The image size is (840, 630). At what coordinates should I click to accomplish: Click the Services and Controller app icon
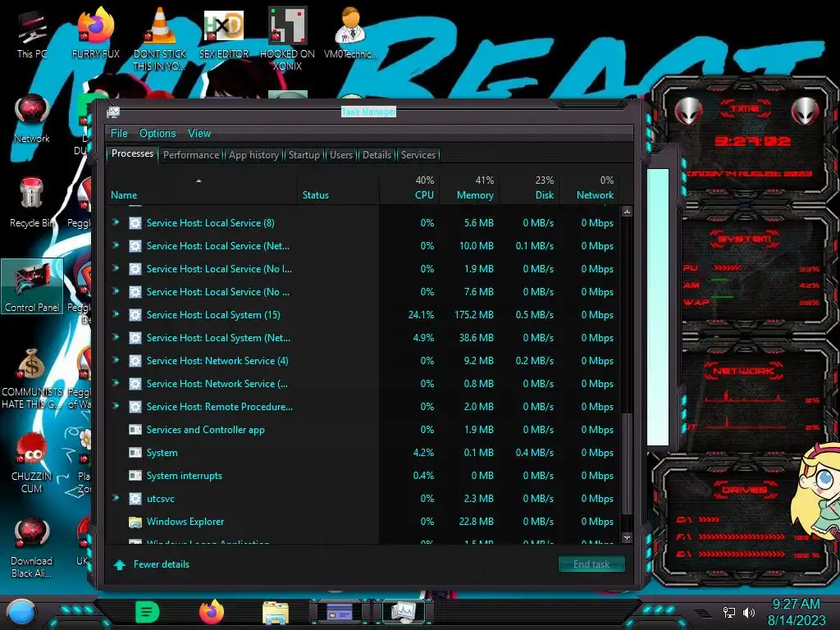pyautogui.click(x=135, y=430)
